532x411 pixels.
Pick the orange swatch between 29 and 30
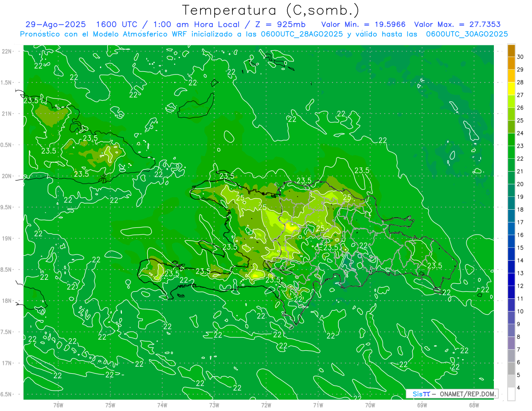point(511,63)
